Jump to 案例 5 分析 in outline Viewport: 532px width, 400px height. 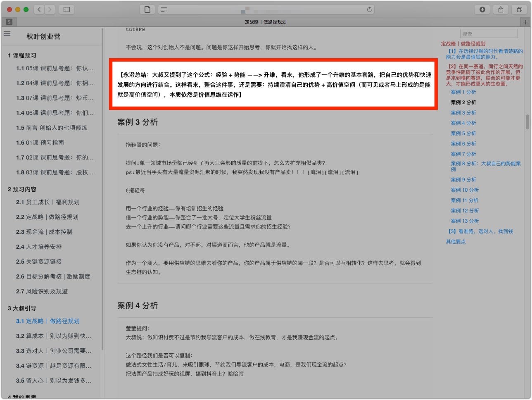(463, 133)
